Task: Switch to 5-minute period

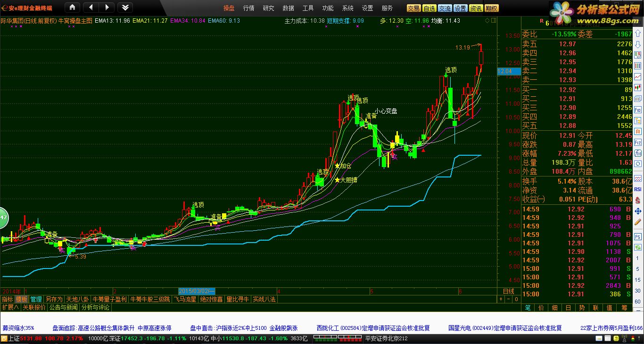Action: (x=638, y=268)
